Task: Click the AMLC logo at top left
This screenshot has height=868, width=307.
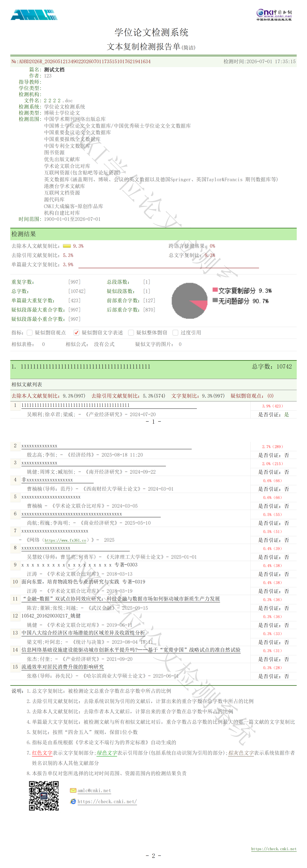Action: coord(34,15)
